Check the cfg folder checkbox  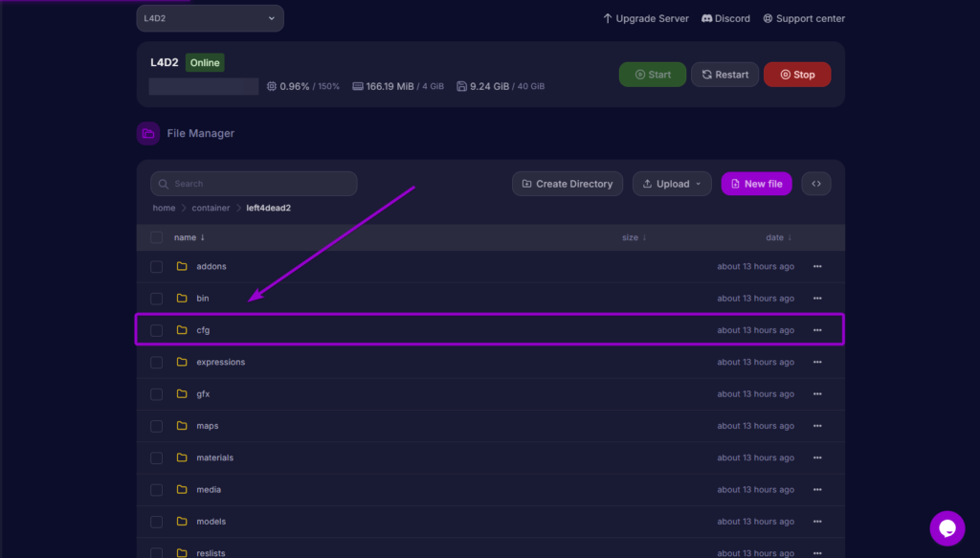coord(156,330)
